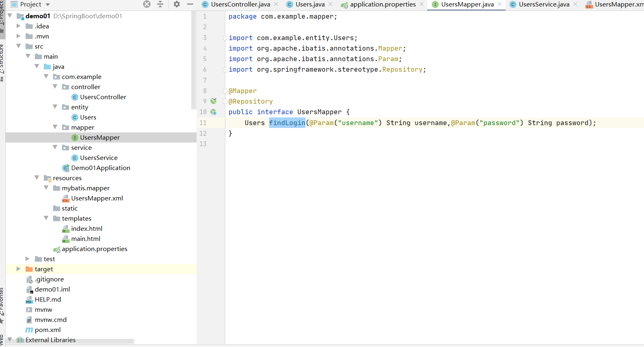Collapse the controller package
644x347 pixels.
point(55,87)
